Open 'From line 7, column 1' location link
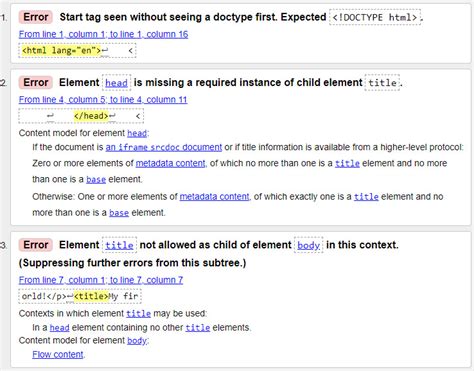 coord(101,280)
